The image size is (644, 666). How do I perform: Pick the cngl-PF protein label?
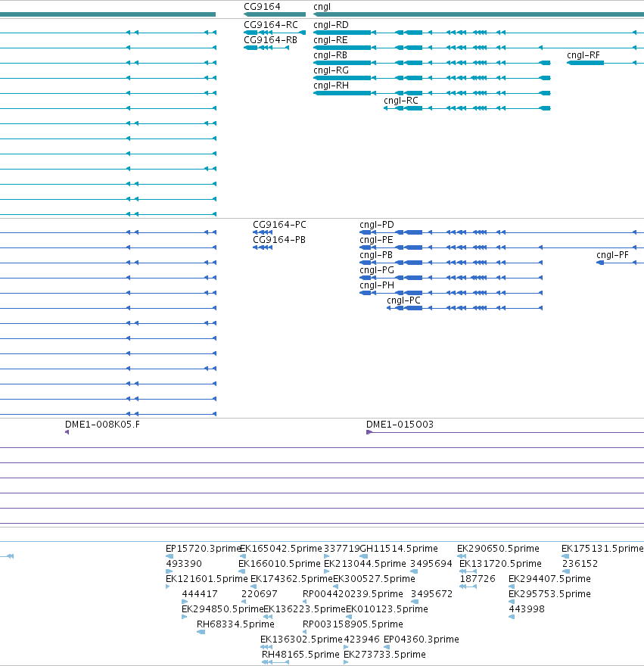[x=612, y=255]
